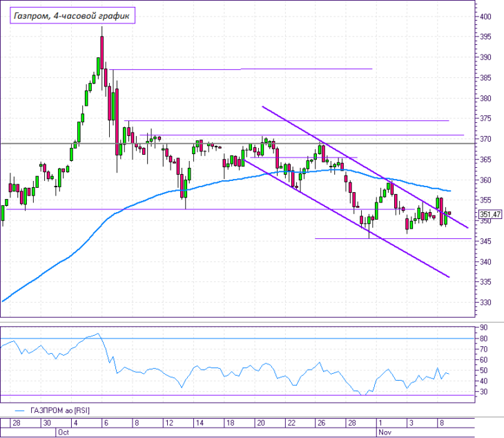Click the 390 price axis label
The image size is (504, 438).
485,57
